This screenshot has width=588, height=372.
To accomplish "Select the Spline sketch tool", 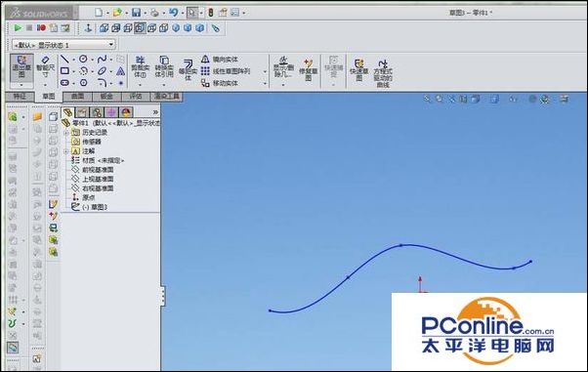I will [x=102, y=59].
